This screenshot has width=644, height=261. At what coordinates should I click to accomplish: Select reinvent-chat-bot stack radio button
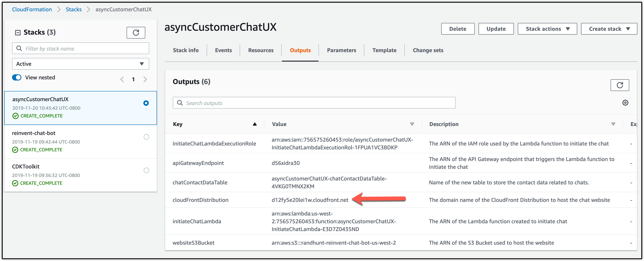click(x=146, y=137)
